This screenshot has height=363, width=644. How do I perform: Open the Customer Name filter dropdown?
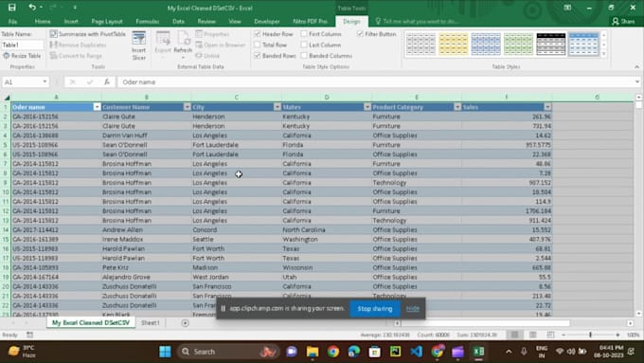[187, 107]
